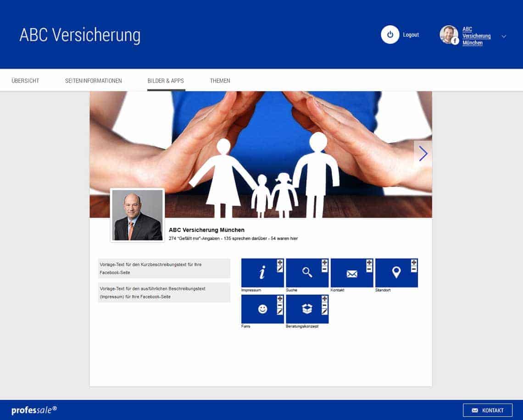The width and height of the screenshot is (523, 420).
Task: Show the next cover image with arrow
Action: coord(423,154)
